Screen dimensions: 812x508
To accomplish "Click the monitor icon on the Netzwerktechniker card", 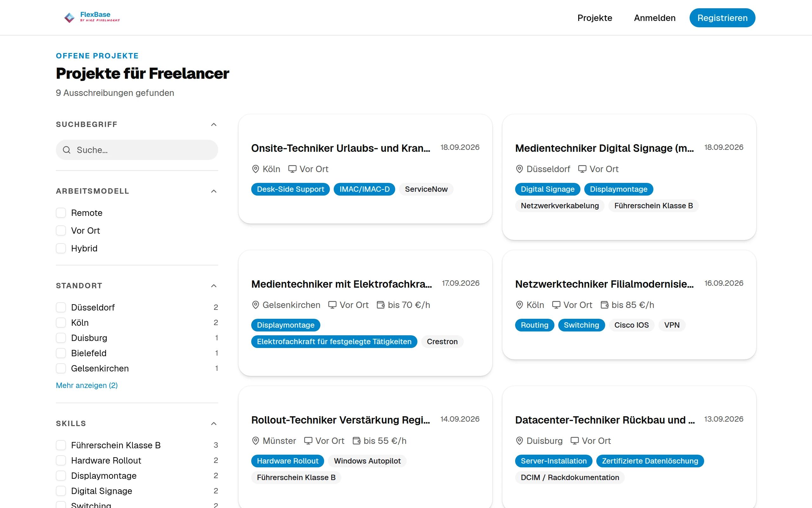I will (556, 305).
